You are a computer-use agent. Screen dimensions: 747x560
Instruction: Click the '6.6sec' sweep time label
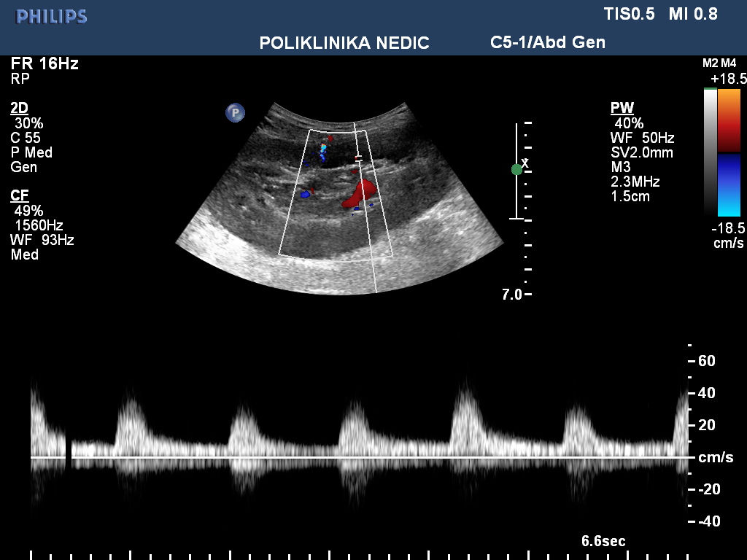[x=603, y=541]
